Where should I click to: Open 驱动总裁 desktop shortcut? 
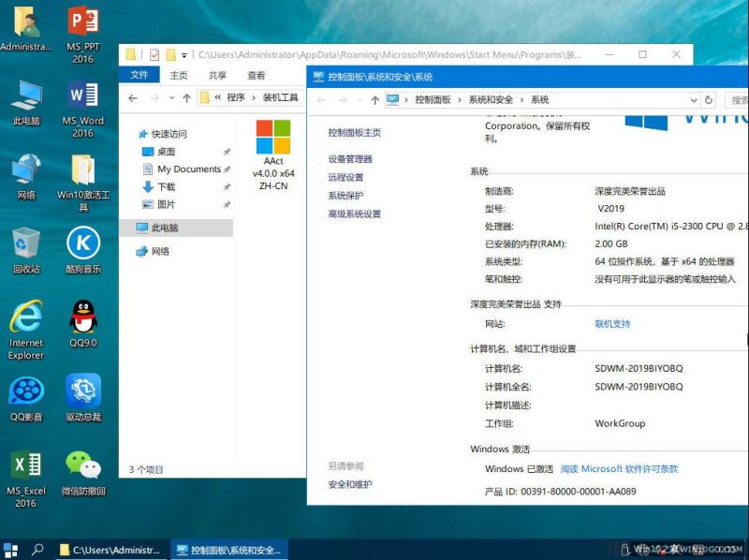click(83, 397)
